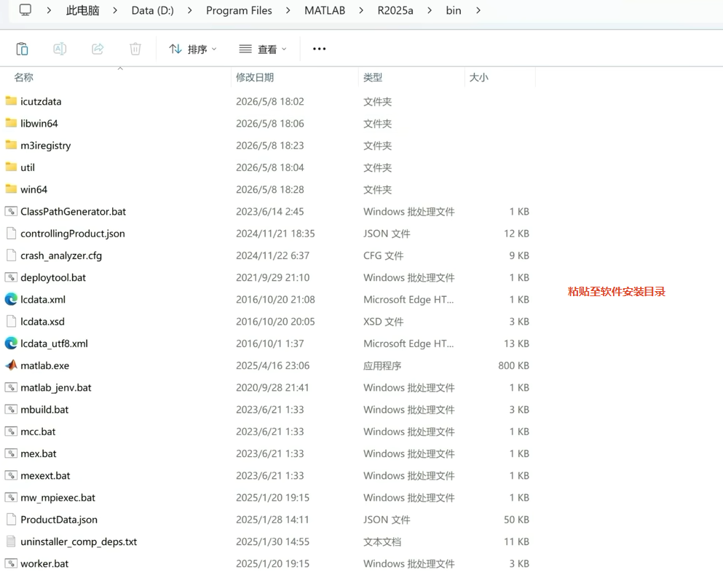Screen dimensions: 723x588
Task: Navigate to R2025a breadcrumb segment
Action: 395,10
